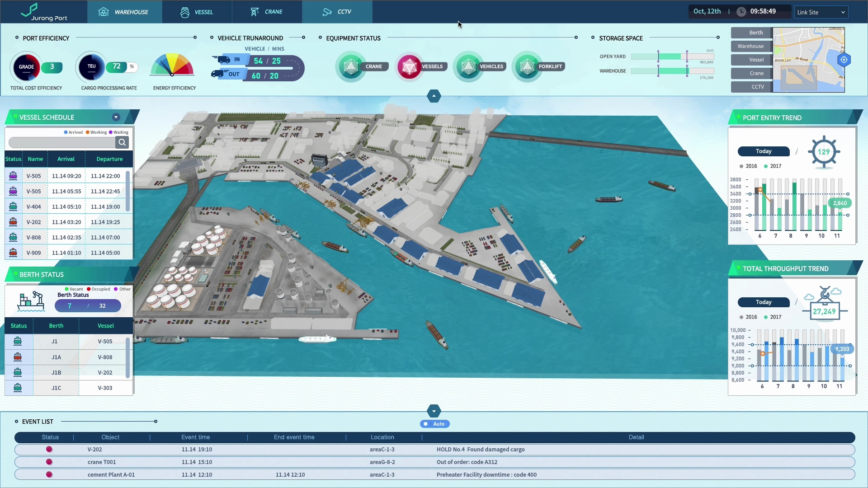Click the map locate target icon
Viewport: 868px width, 488px height.
point(844,60)
